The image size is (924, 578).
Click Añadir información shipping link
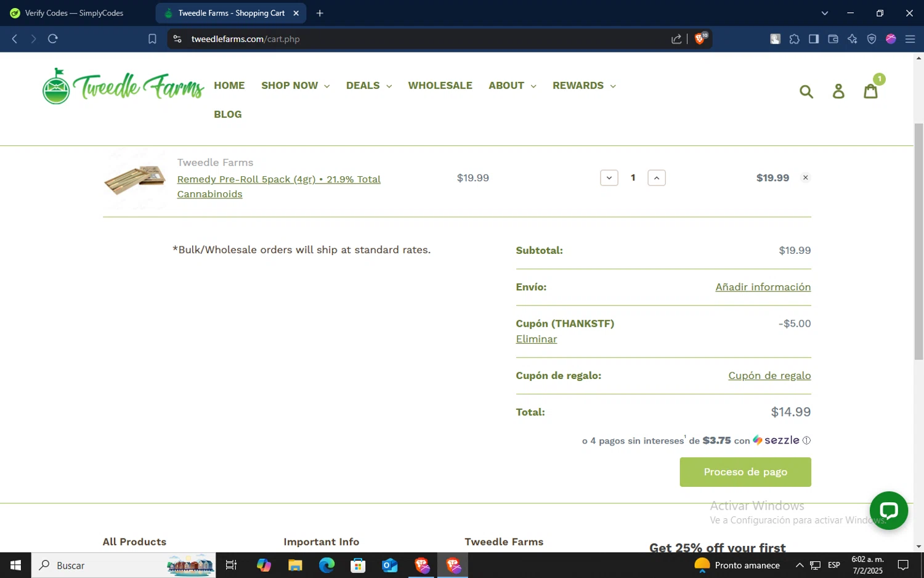(x=763, y=287)
